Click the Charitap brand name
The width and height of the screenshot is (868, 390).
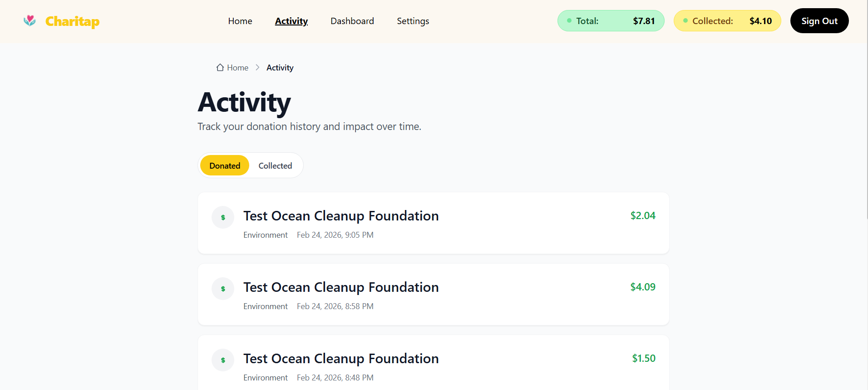point(72,21)
